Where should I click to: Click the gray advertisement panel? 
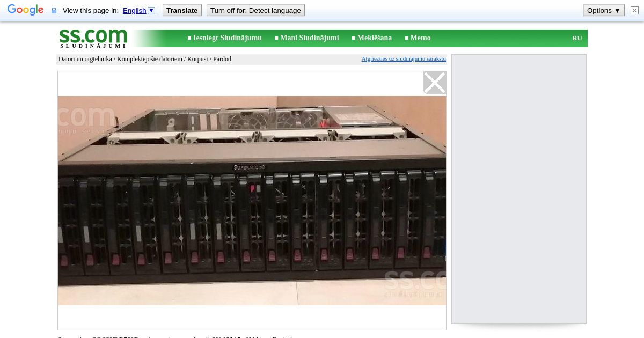point(519,189)
